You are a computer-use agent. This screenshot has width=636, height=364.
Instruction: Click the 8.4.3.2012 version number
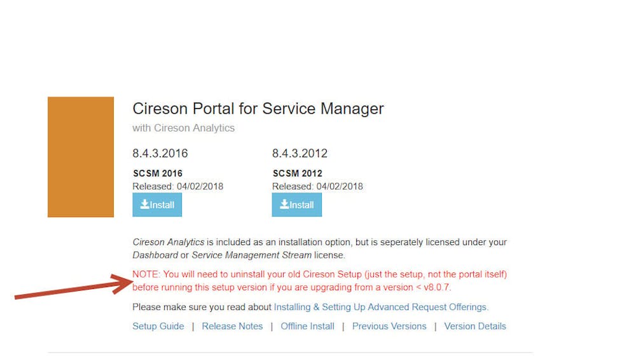click(300, 153)
